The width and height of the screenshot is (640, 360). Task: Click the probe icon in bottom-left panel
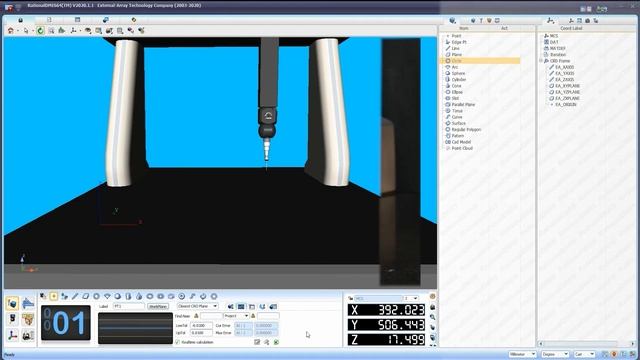click(x=12, y=319)
